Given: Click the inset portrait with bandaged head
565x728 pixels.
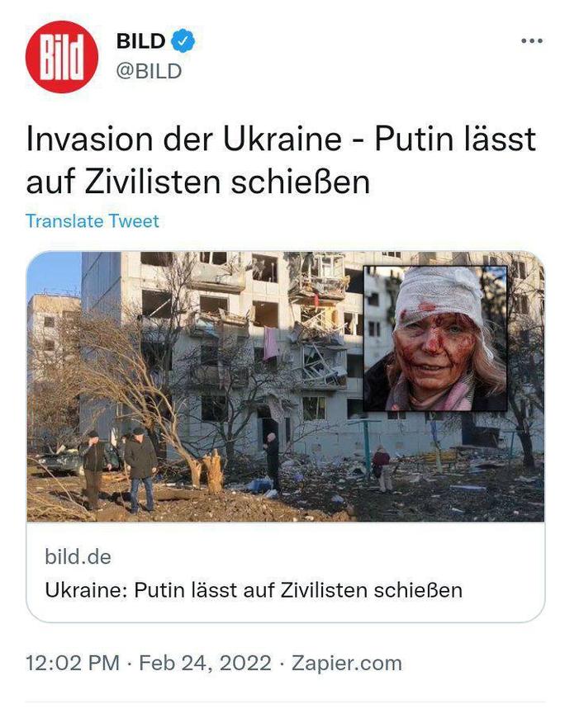Looking at the screenshot, I should (434, 338).
